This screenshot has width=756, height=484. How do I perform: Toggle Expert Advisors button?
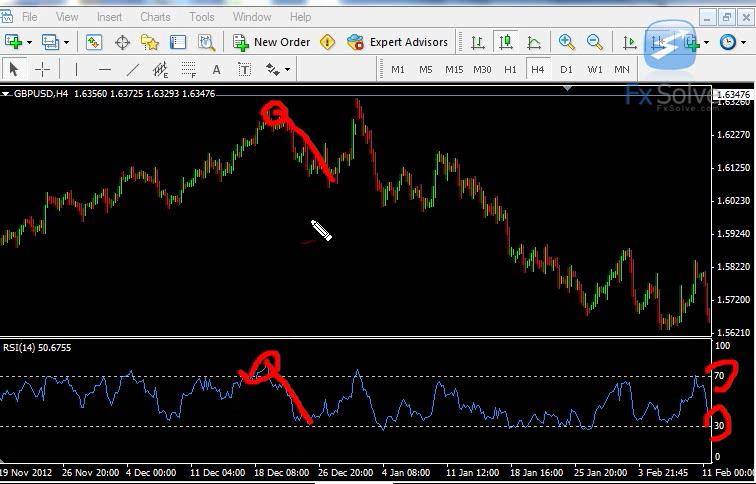coord(398,42)
